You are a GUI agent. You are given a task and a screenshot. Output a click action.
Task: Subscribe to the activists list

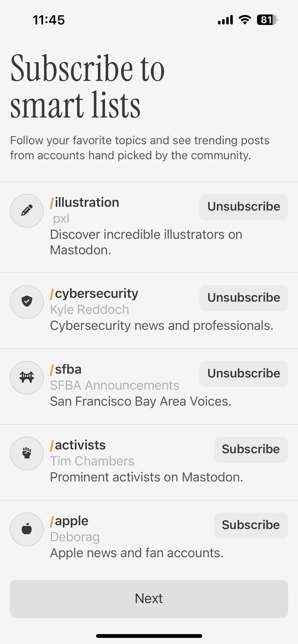pyautogui.click(x=251, y=449)
